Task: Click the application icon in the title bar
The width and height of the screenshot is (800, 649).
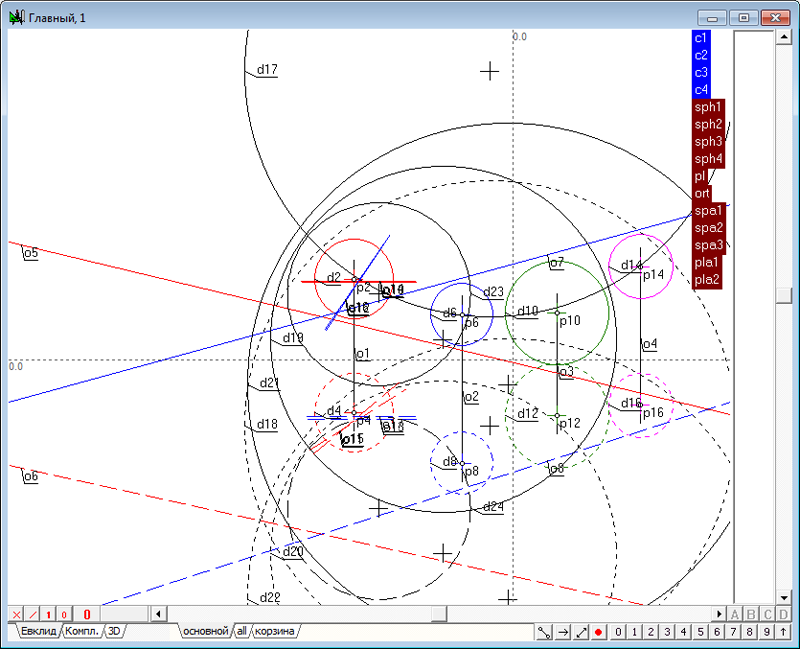Action: tap(16, 18)
